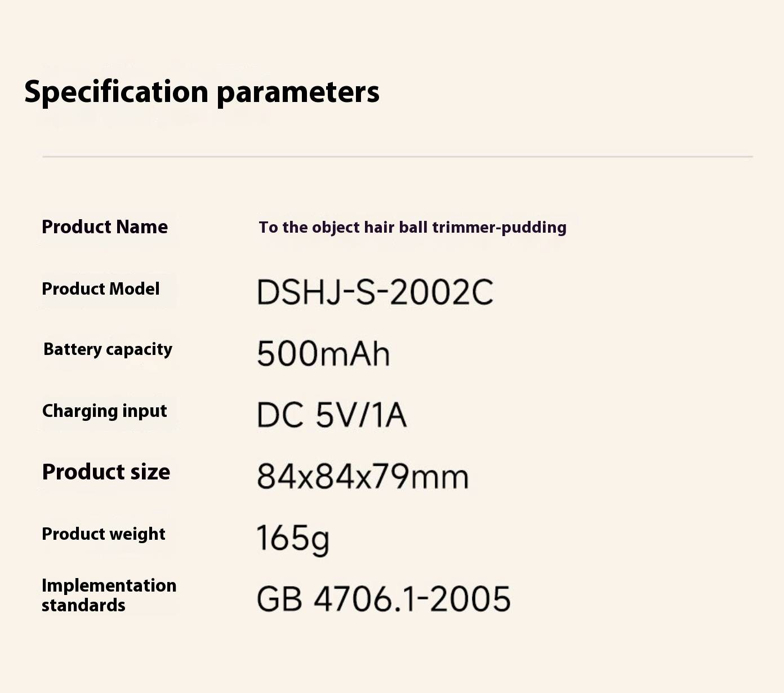Click the word Specification in the title
Screen dimensions: 784x693
117,92
